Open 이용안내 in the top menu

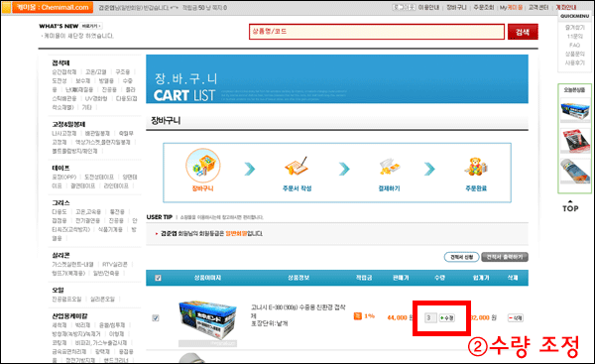[428, 7]
